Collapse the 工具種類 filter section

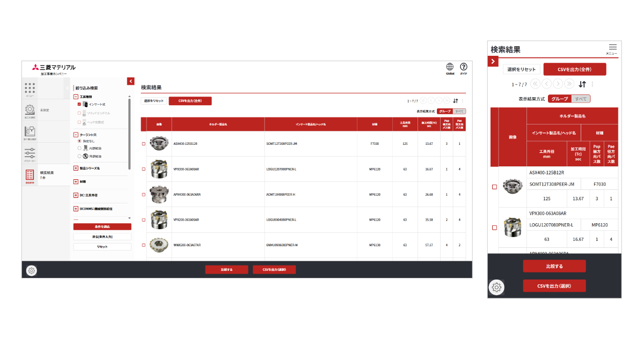pyautogui.click(x=76, y=97)
